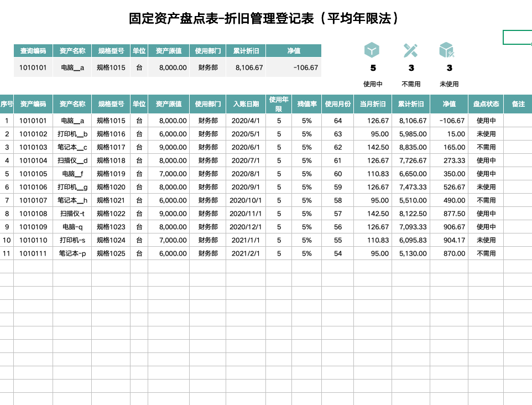
Task: Click the 未使用 label under box icon
Action: 449,84
